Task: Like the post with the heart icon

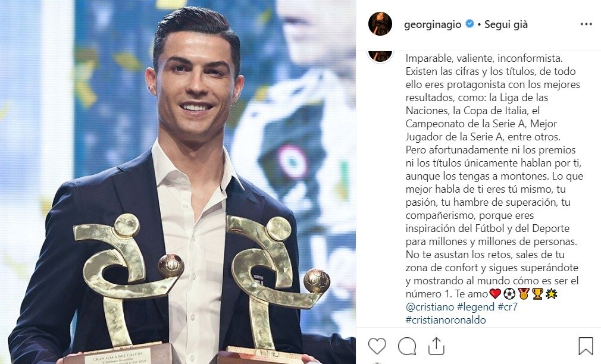Action: tap(377, 346)
